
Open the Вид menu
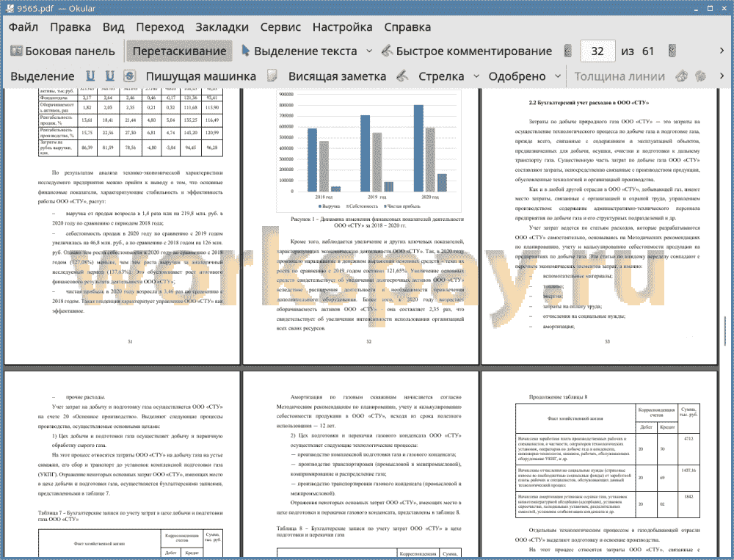coord(113,26)
